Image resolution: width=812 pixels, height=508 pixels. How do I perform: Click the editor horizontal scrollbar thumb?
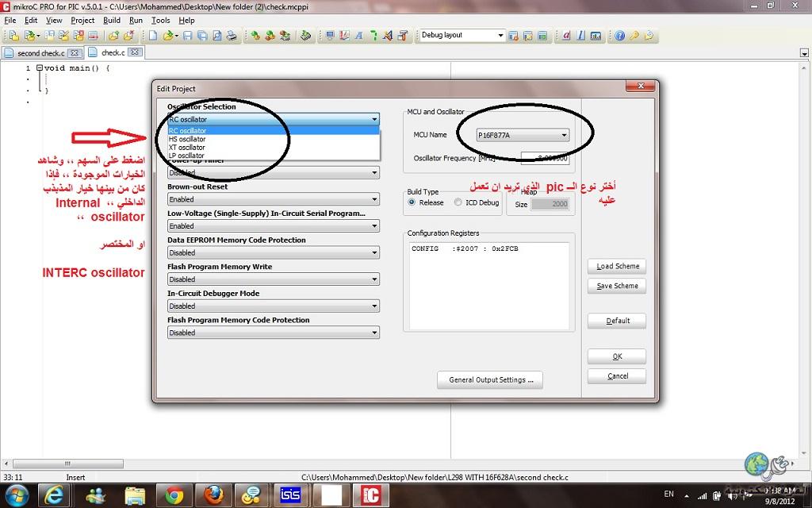68,464
